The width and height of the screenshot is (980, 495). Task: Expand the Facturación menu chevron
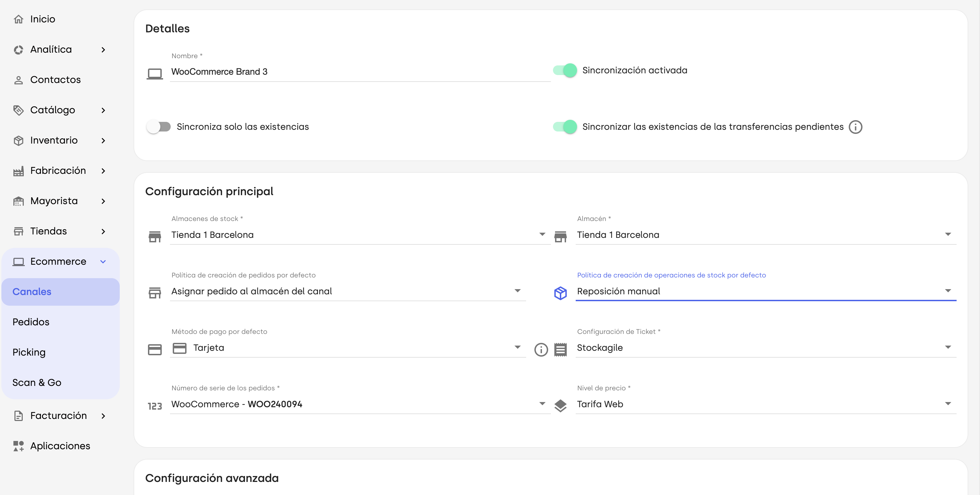click(103, 416)
